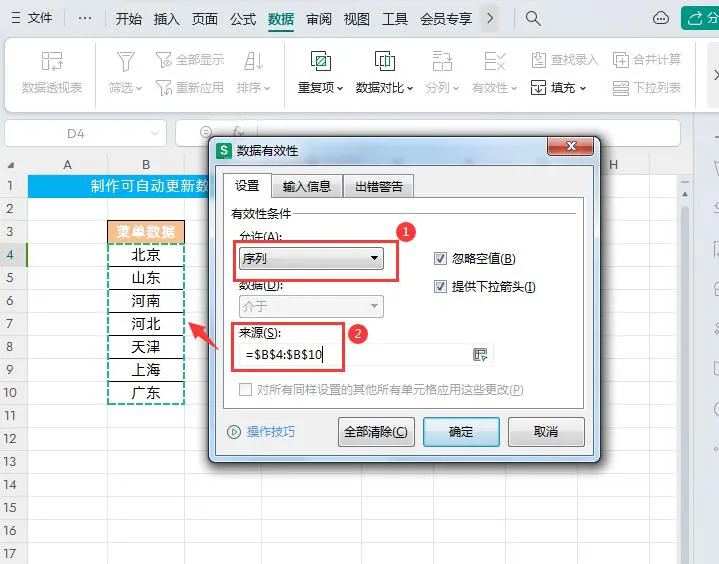Screen dimensions: 719x564
Task: Click cell containing 山东
Action: tap(146, 278)
